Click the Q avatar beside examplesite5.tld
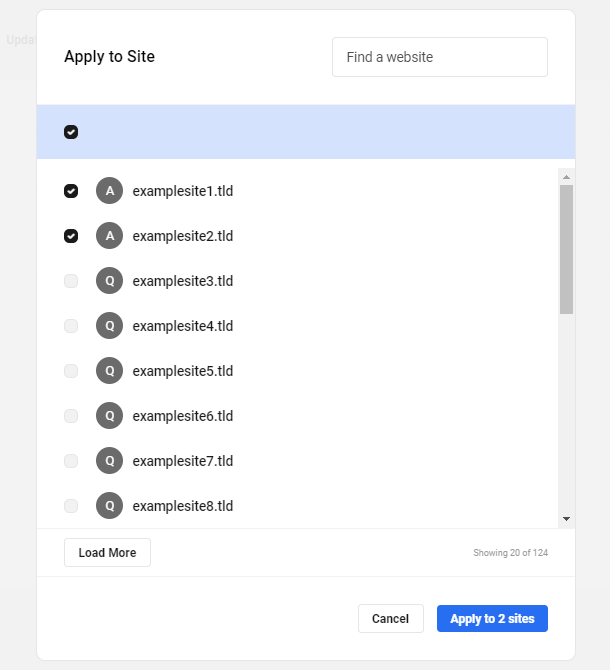The width and height of the screenshot is (610, 670). tap(109, 371)
